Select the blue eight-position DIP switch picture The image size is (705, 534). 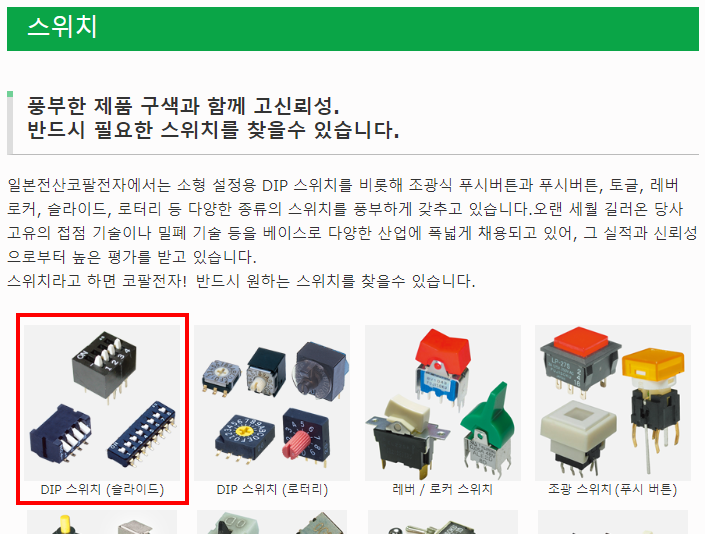141,434
